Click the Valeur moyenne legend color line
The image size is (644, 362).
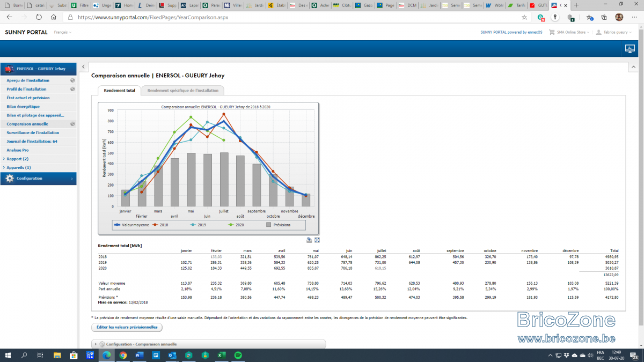pos(117,225)
